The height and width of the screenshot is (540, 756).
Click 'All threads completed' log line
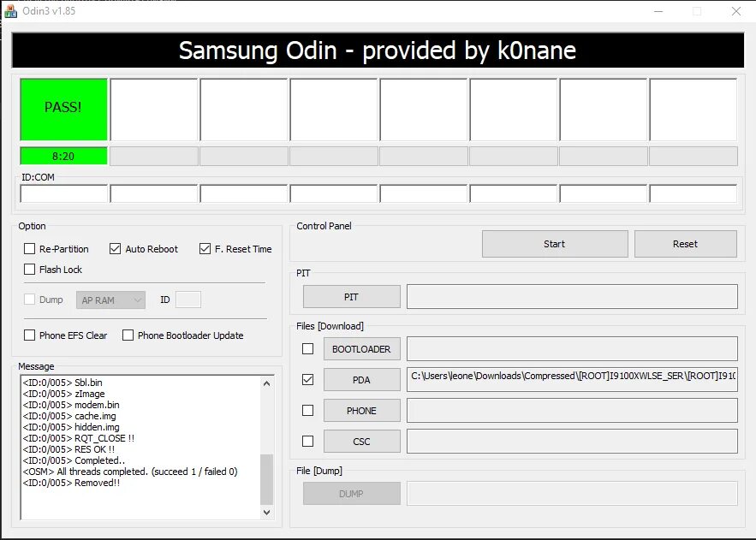click(130, 472)
